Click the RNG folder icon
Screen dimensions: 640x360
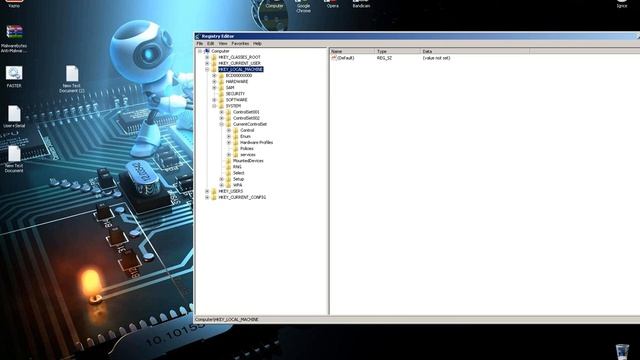pyautogui.click(x=229, y=167)
